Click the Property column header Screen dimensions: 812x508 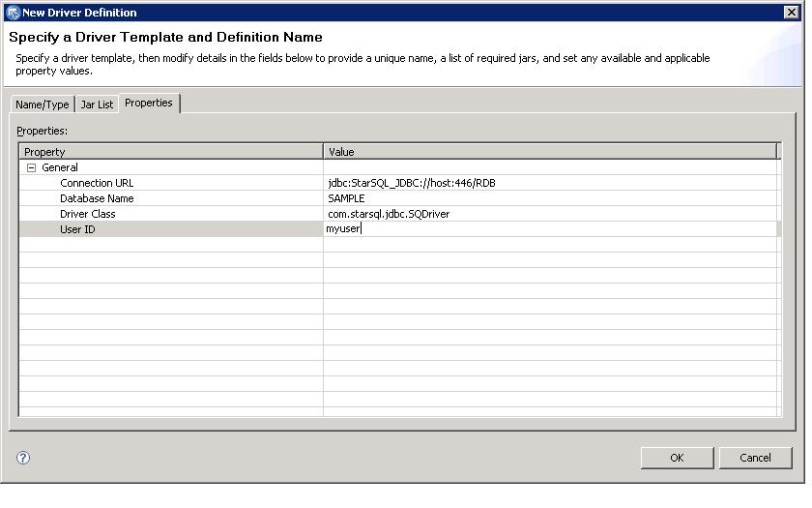(170, 152)
